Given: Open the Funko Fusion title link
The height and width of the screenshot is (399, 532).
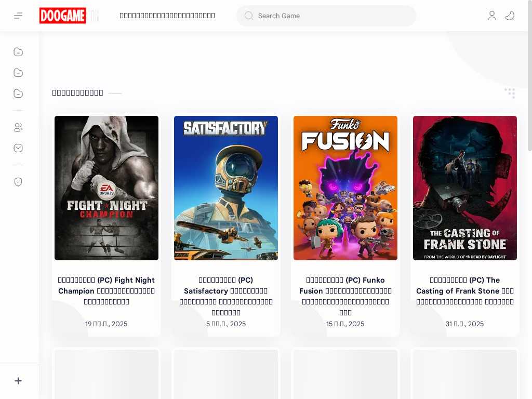Looking at the screenshot, I should 345,296.
